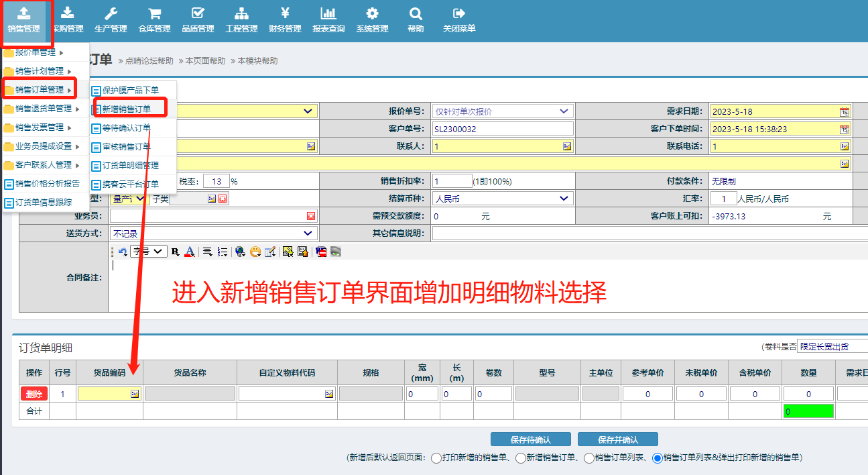Image resolution: width=868 pixels, height=475 pixels.
Task: Click the 保存并确认 button
Action: 617,439
